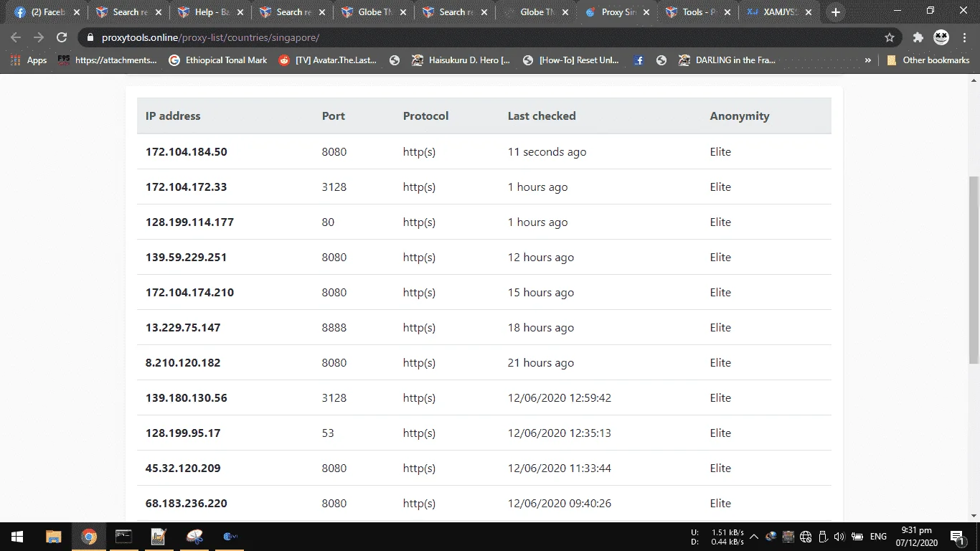Click port 8888 in the 13.229.75.147 row

tap(334, 327)
